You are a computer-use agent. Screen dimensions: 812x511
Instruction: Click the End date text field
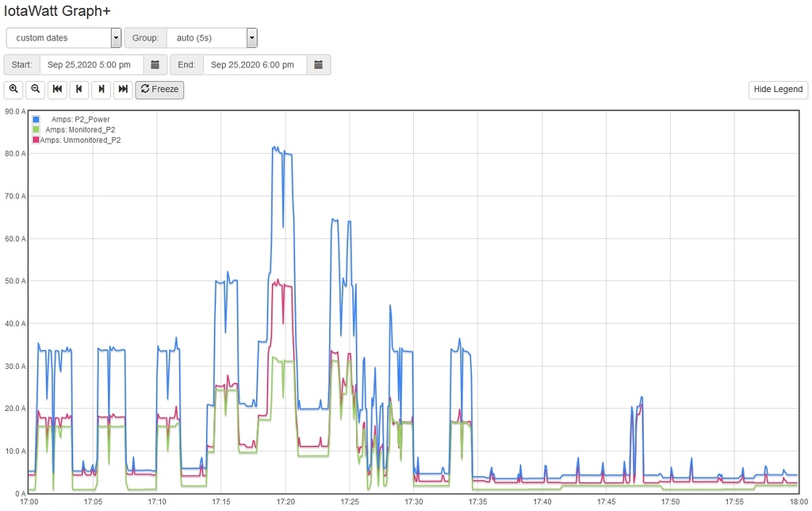coord(255,65)
